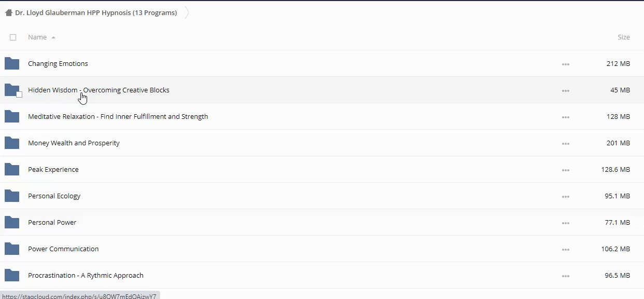The height and width of the screenshot is (299, 644).
Task: Open three-dot menu for Meditative Relaxation
Action: tap(565, 117)
